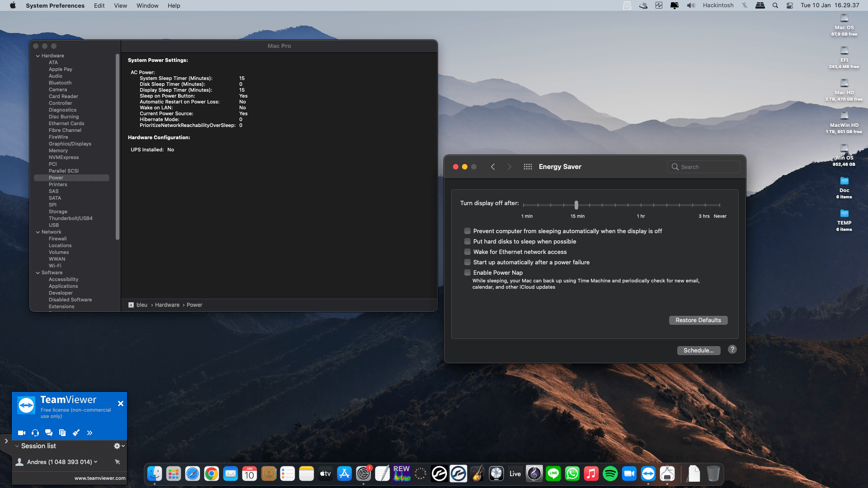Click the display off slider handle
The height and width of the screenshot is (488, 868).
click(x=576, y=205)
